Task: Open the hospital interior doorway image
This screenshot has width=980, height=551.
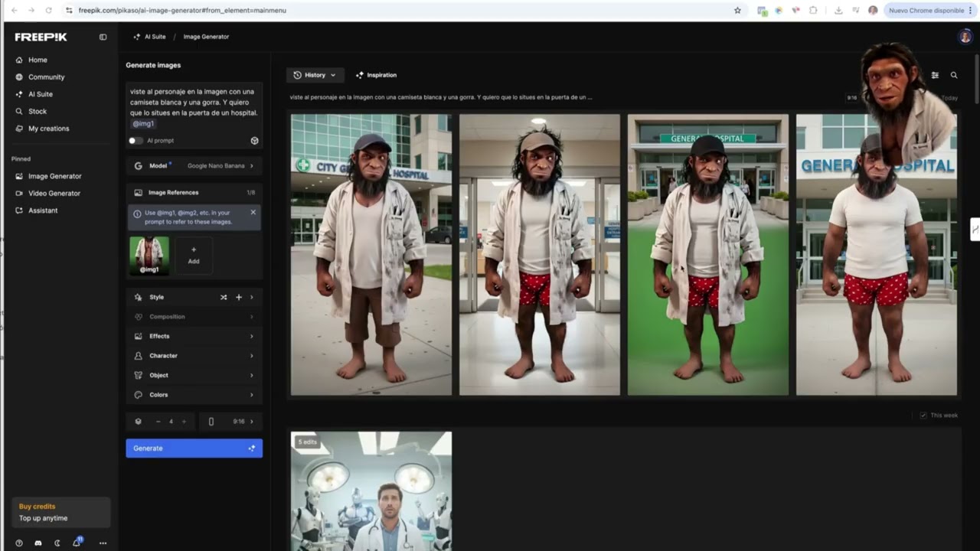Action: point(540,255)
